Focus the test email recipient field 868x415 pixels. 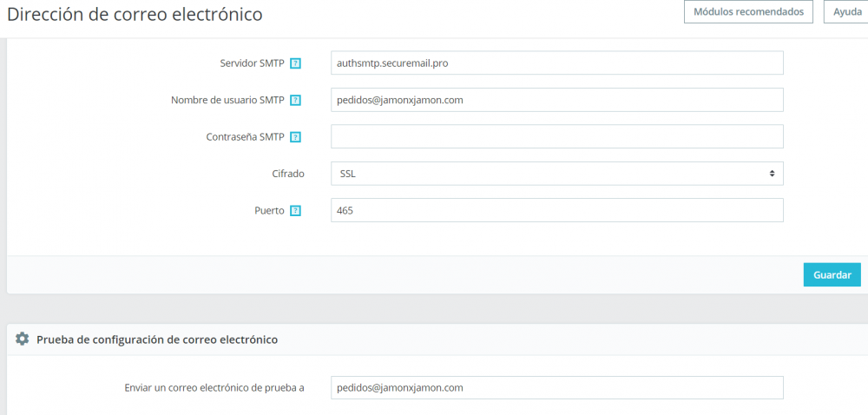point(557,388)
